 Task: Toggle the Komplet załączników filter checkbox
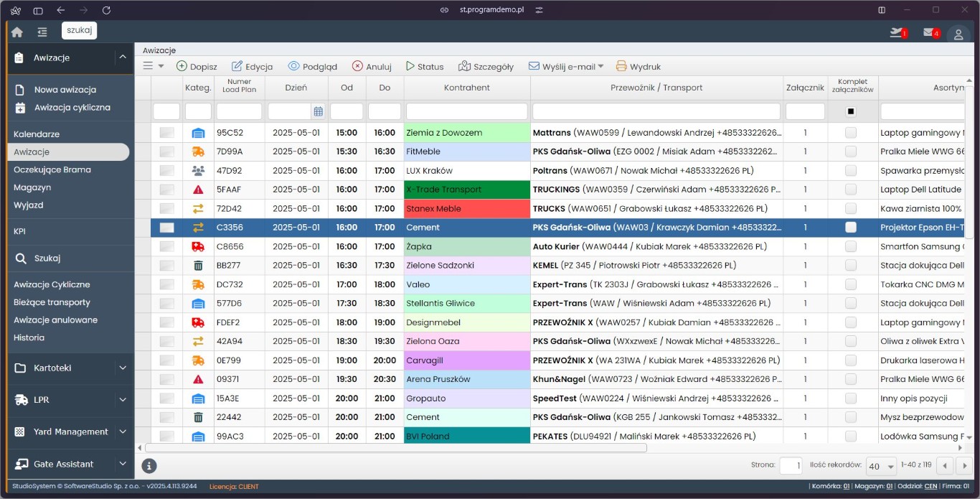click(851, 111)
